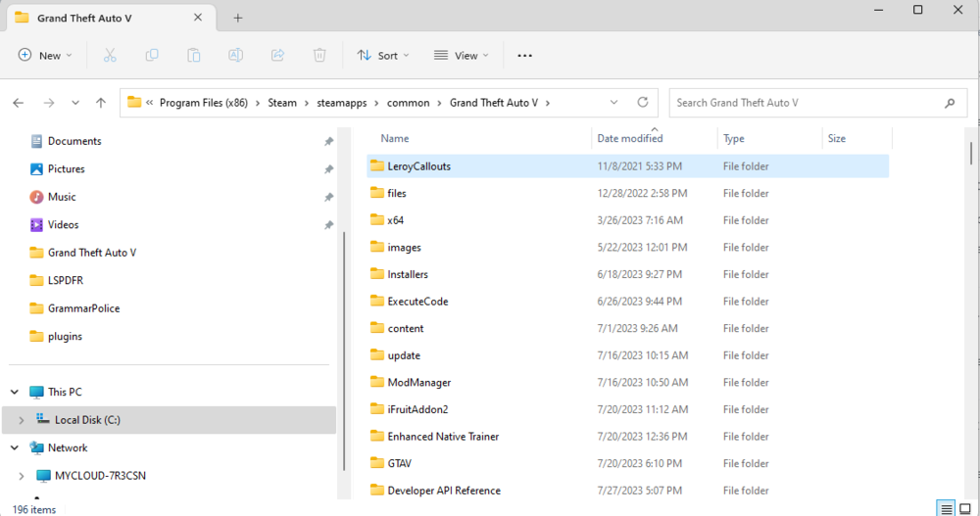Click the Paste clipboard icon
Viewport: 980px width, 516px height.
(x=194, y=56)
